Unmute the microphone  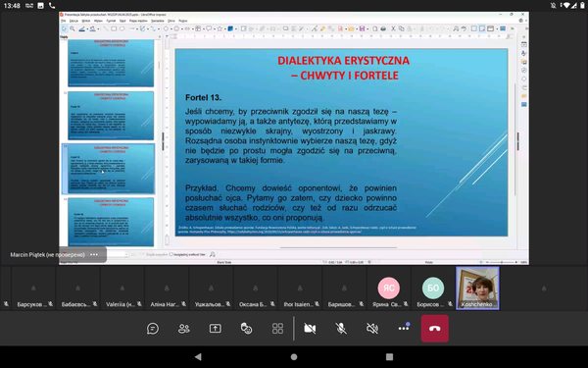[x=341, y=329]
